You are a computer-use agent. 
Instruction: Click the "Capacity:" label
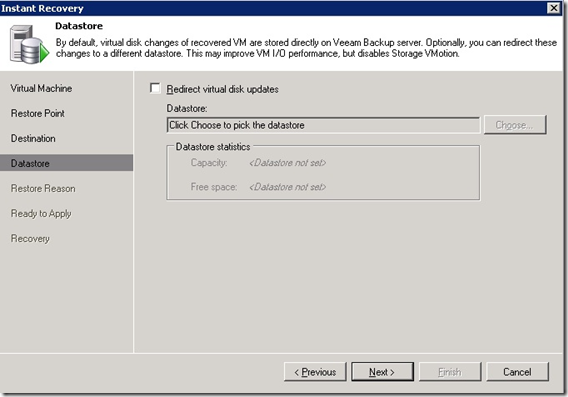[x=209, y=163]
